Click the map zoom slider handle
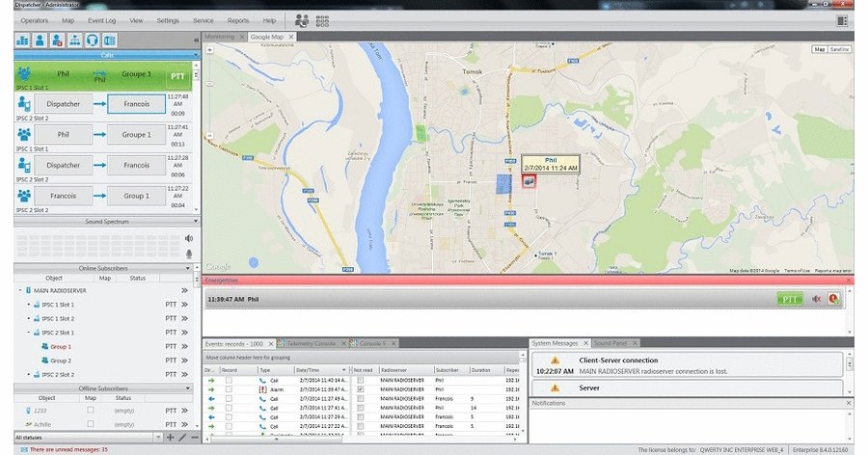Image resolution: width=868 pixels, height=455 pixels. click(210, 83)
